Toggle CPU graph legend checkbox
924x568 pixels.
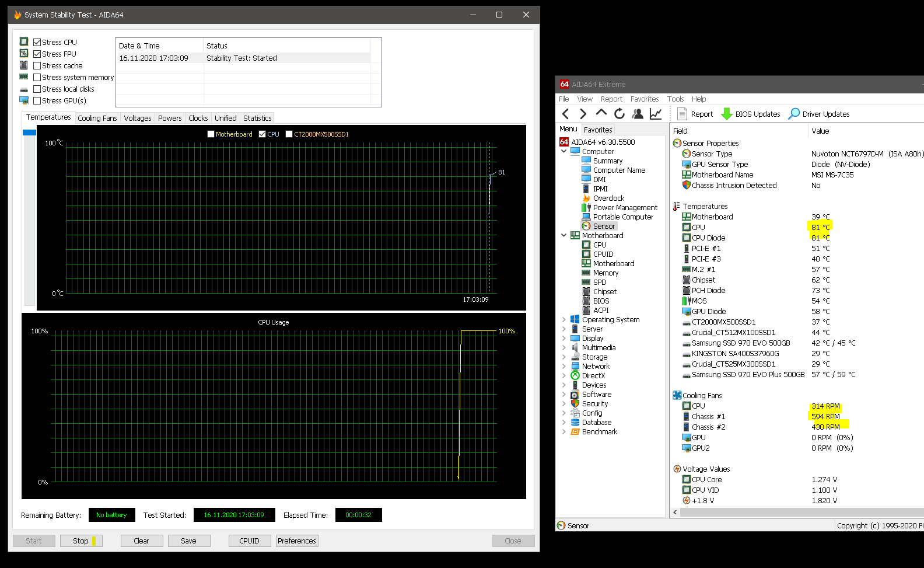click(262, 134)
